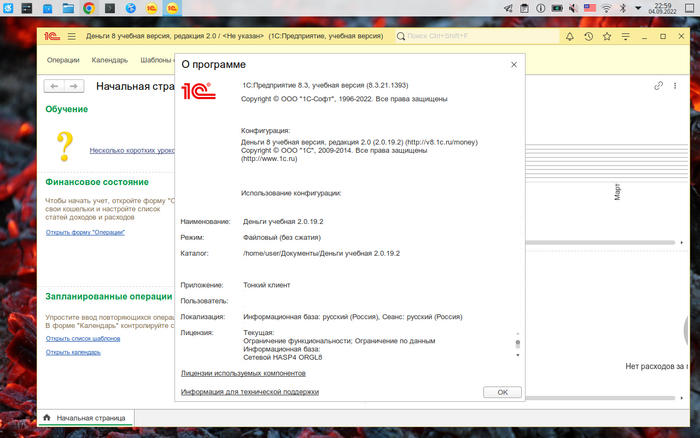Open clipboard tray icon
The image size is (700, 438).
(x=525, y=8)
